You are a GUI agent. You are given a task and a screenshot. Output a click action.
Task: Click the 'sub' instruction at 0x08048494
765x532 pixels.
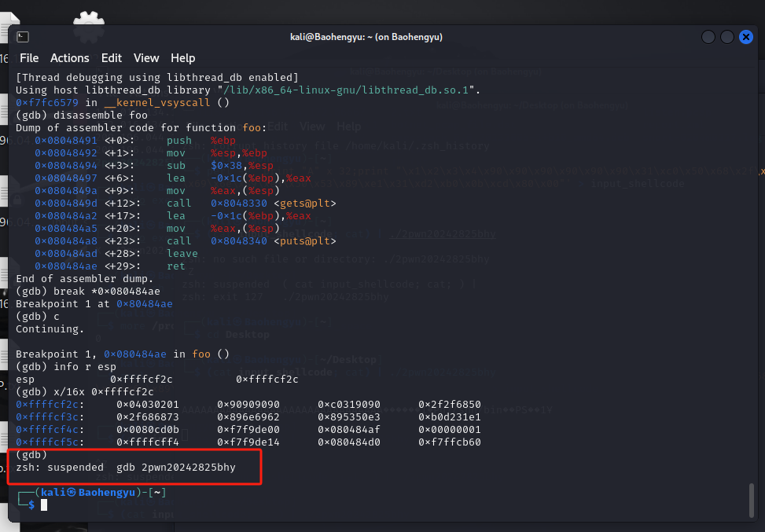(x=175, y=166)
